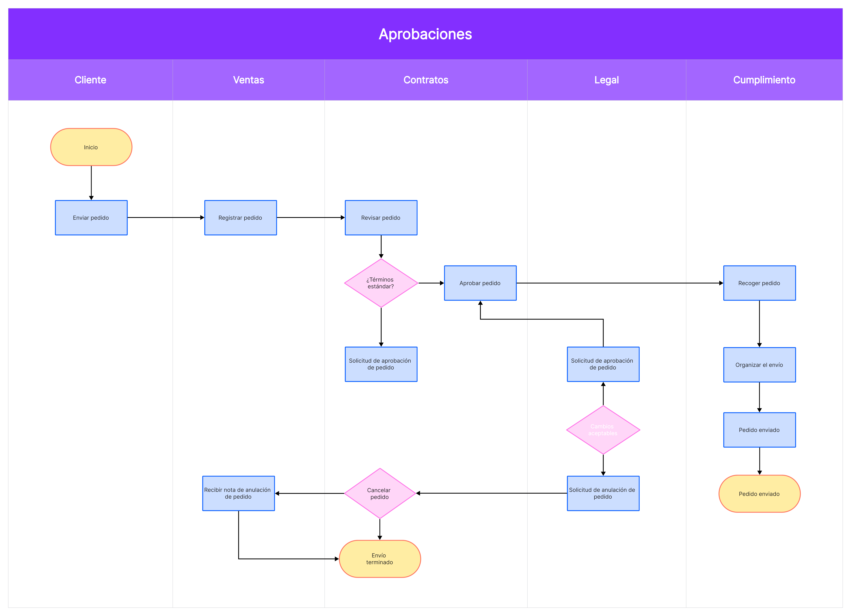Click the 'Legal' swimlane header
This screenshot has width=851, height=616.
(x=607, y=80)
